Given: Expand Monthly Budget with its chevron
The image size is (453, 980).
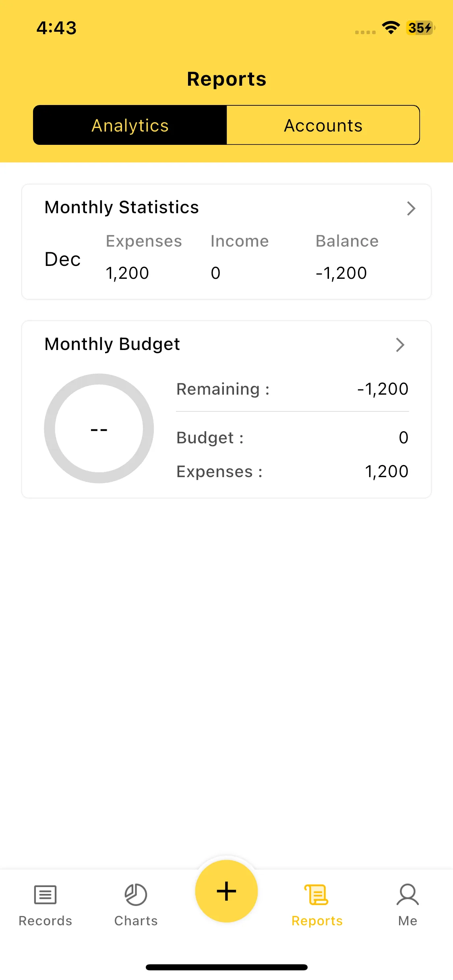Looking at the screenshot, I should coord(400,345).
